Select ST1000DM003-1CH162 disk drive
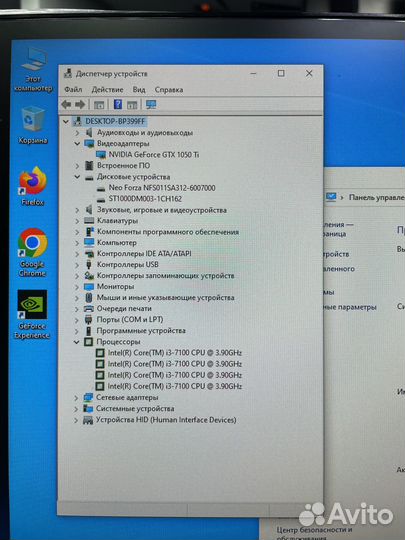 (145, 199)
